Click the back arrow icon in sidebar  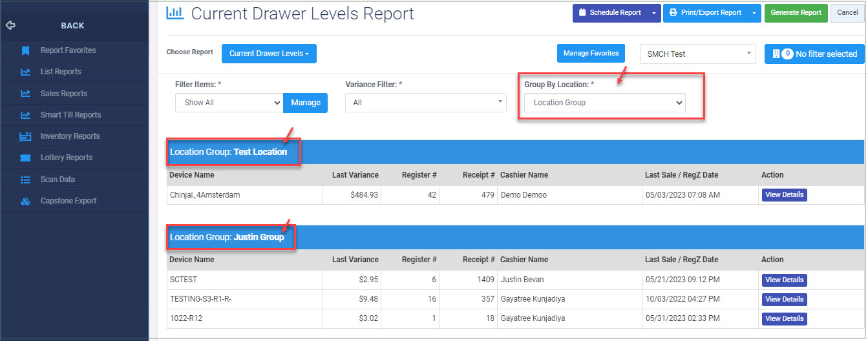click(10, 25)
